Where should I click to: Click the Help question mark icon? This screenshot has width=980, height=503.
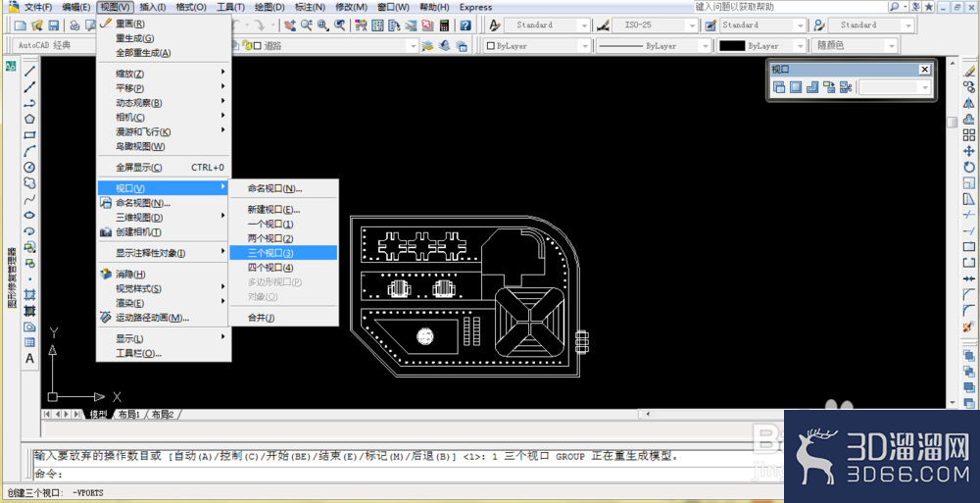(x=465, y=25)
